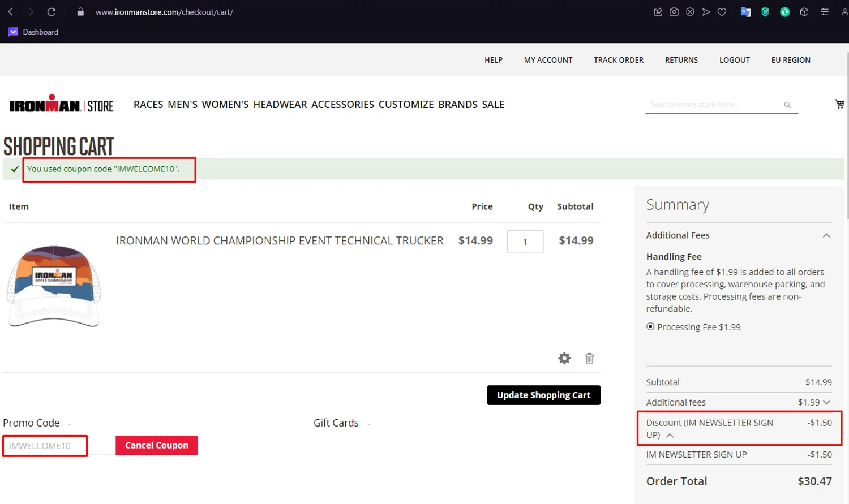Click the search magnifier icon
849x504 pixels.
(787, 105)
